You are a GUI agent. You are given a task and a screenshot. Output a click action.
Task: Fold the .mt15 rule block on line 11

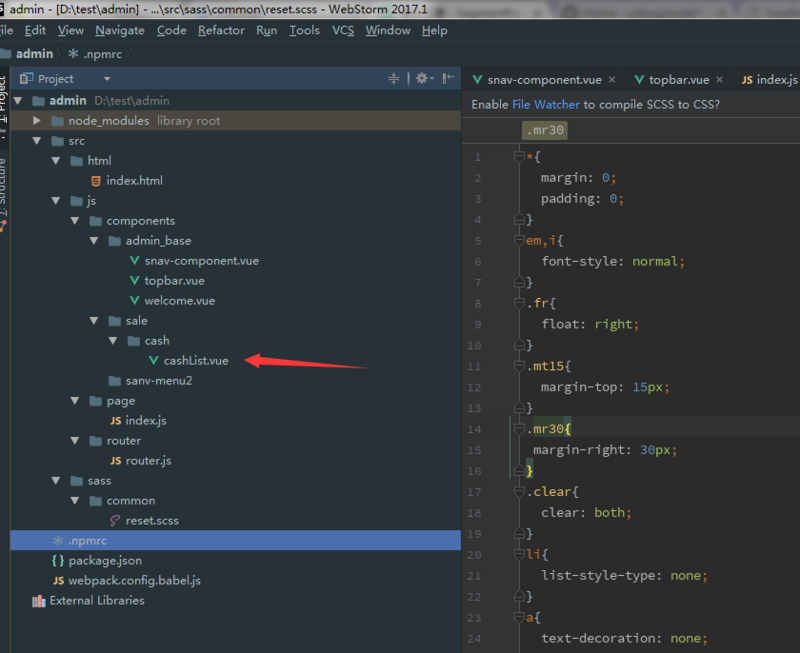[517, 366]
